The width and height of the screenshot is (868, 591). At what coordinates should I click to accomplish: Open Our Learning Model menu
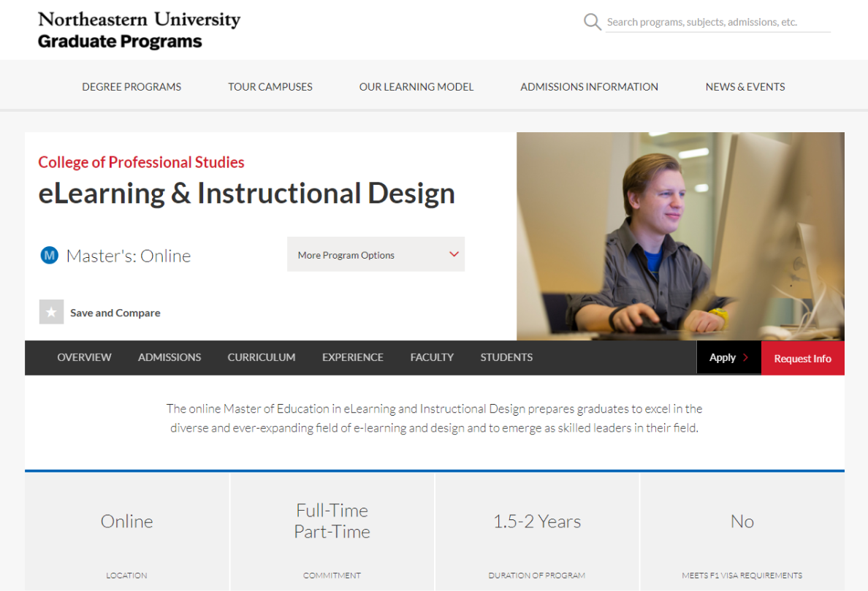[416, 87]
